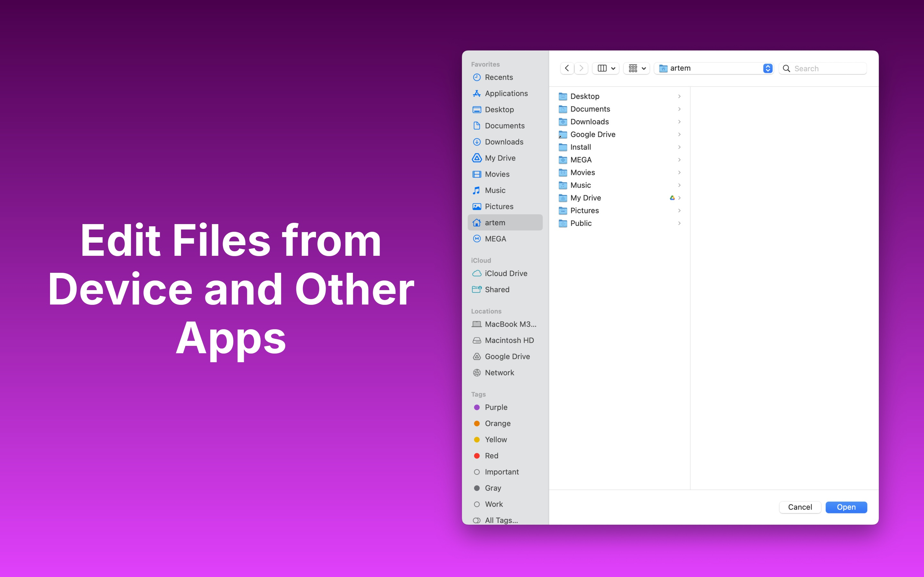The width and height of the screenshot is (924, 577).
Task: Open the artem folder path popup
Action: point(714,68)
